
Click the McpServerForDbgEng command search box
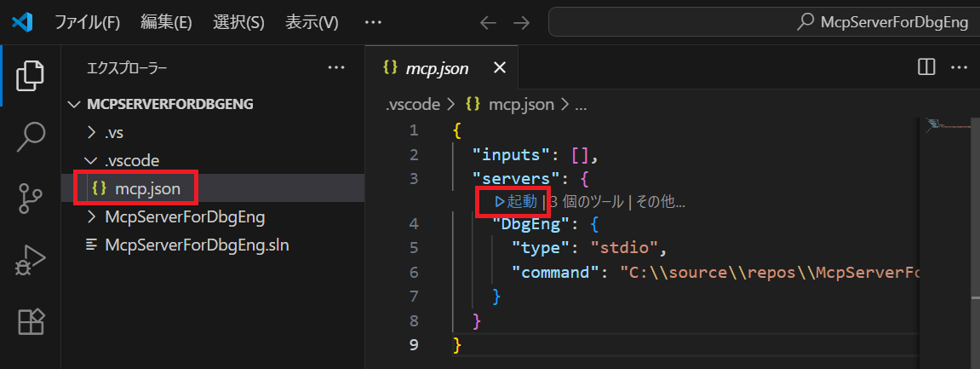pyautogui.click(x=764, y=22)
